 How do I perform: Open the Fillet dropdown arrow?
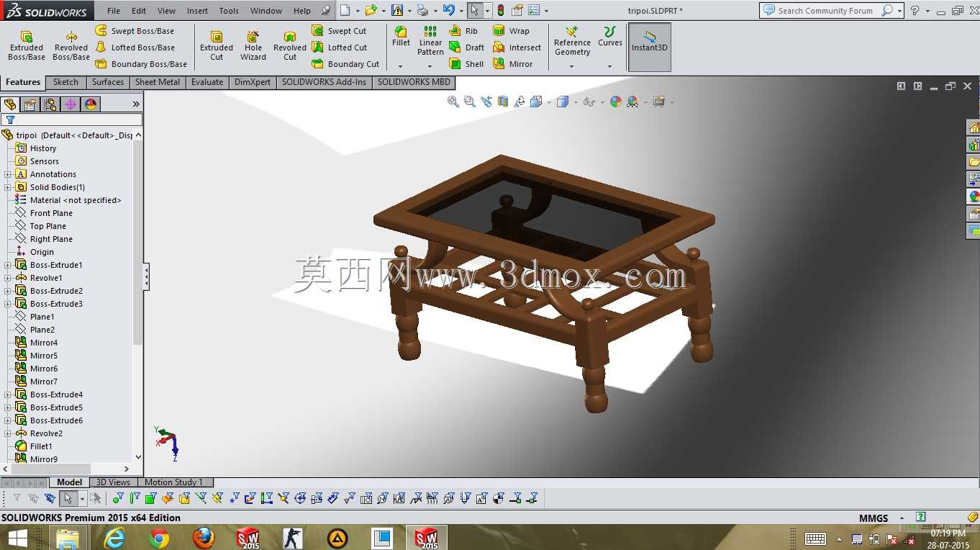[x=401, y=66]
